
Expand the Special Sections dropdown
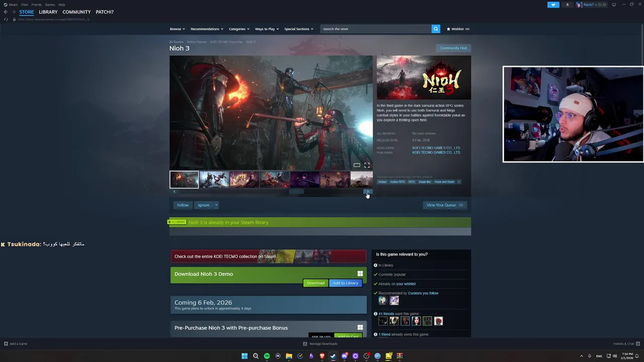299,29
